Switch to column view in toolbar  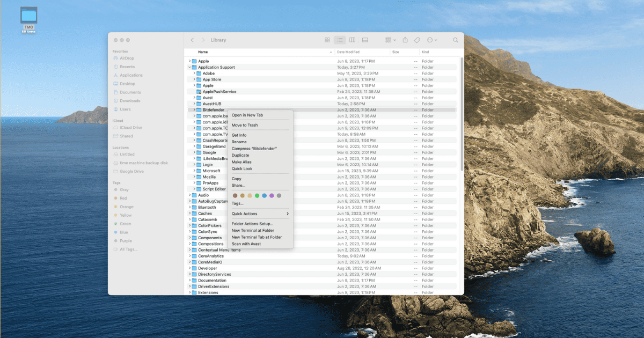pos(352,40)
